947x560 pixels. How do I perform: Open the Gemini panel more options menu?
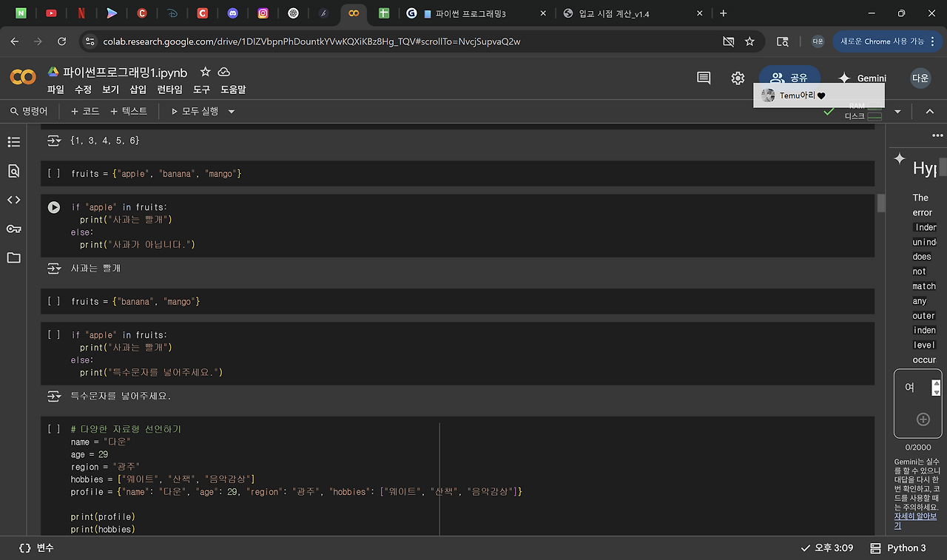937,135
